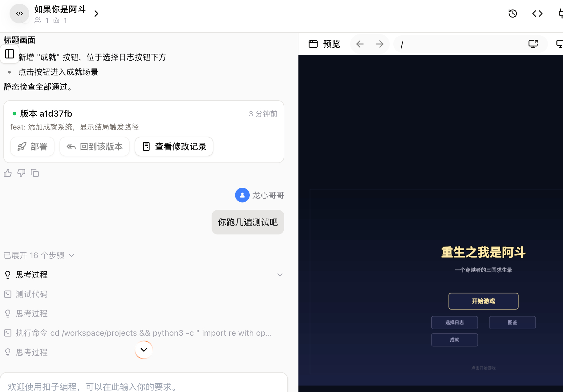Screen dimensions: 563x392
Task: Click version title 版本 a1d37fb
Action: pyautogui.click(x=46, y=114)
